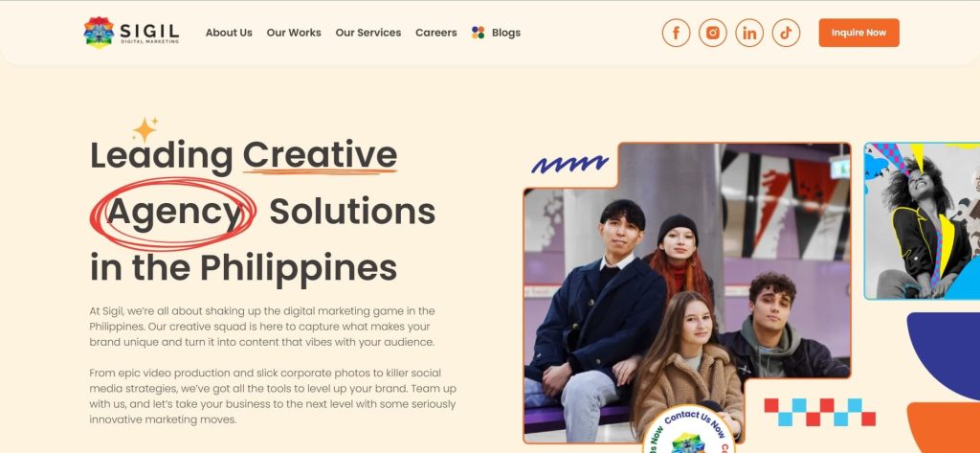Open the TikTok social icon
980x453 pixels.
[x=786, y=33]
